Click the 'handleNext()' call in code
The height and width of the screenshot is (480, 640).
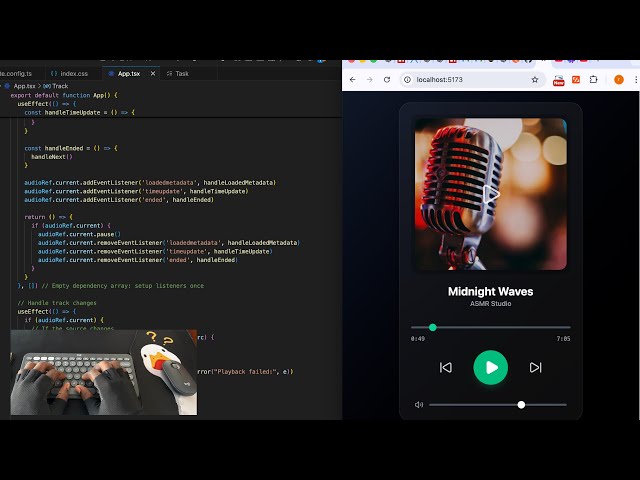click(x=52, y=157)
